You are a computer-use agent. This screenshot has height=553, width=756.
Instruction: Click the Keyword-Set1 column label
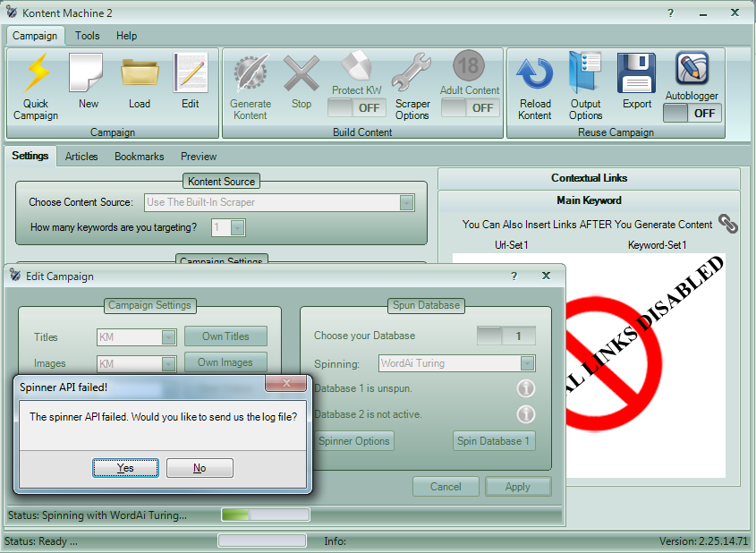657,245
